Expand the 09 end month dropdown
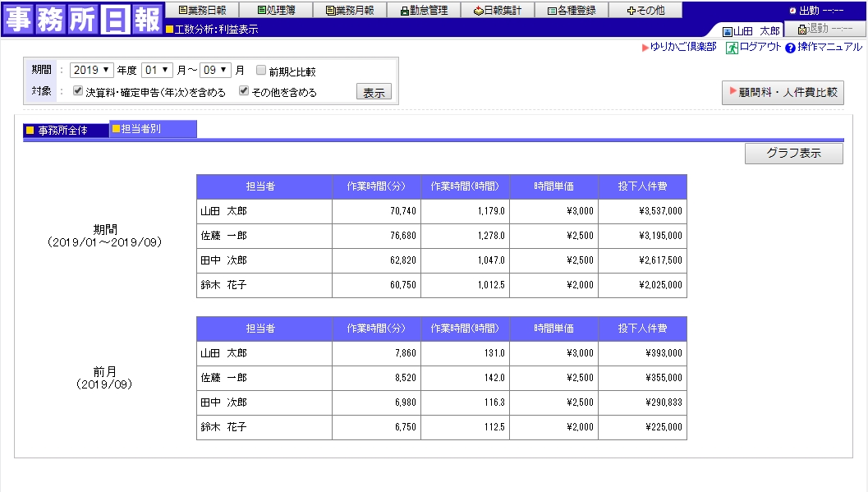 [x=215, y=71]
